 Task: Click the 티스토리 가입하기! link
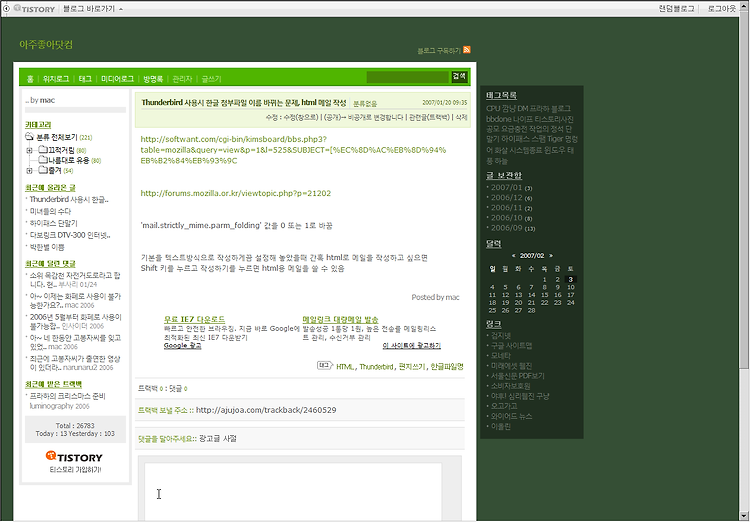coord(75,470)
